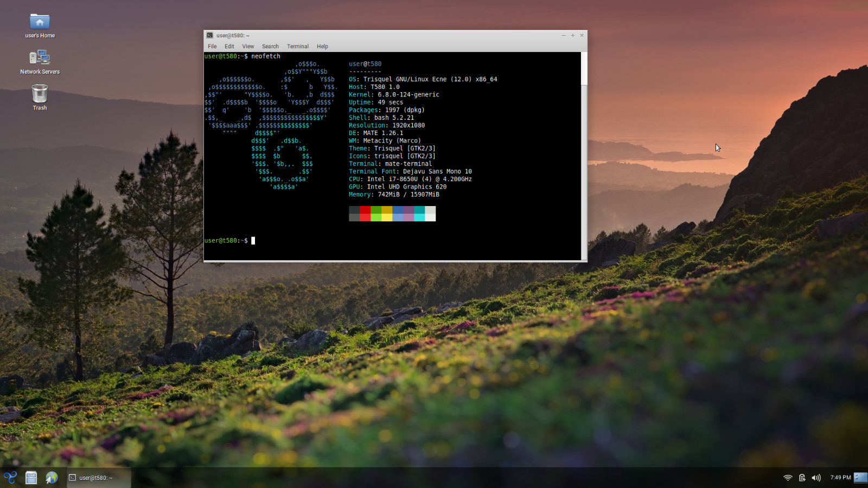This screenshot has height=488, width=868.
Task: Open the Help menu in the terminal
Action: click(x=322, y=47)
